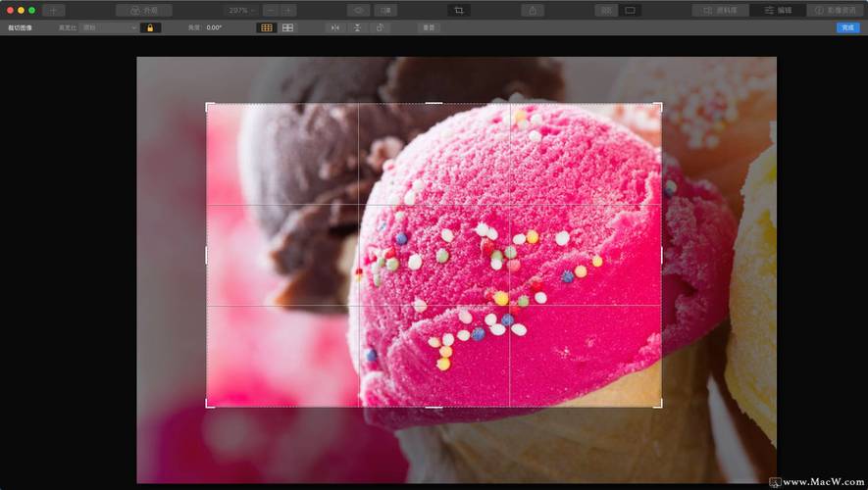This screenshot has width=868, height=490.
Task: Enable the rule-of-thirds grid overlay
Action: [x=266, y=27]
